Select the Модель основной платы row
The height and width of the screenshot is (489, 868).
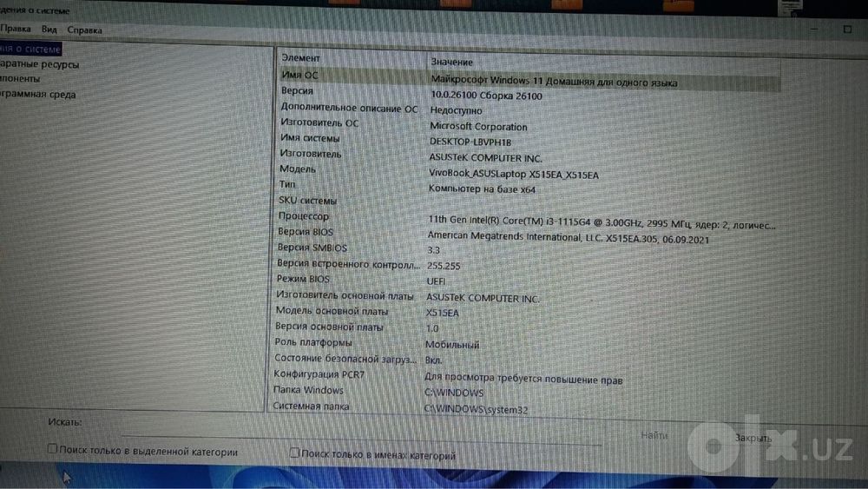coord(332,311)
